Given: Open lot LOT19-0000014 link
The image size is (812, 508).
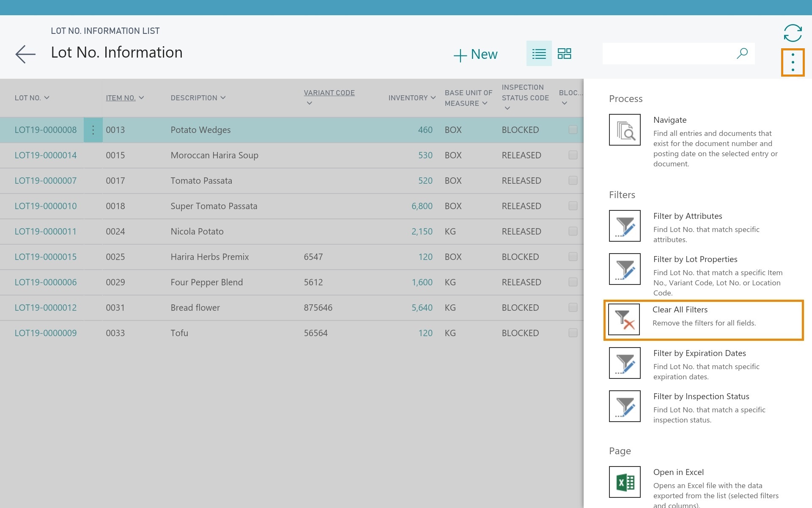Looking at the screenshot, I should pyautogui.click(x=46, y=155).
